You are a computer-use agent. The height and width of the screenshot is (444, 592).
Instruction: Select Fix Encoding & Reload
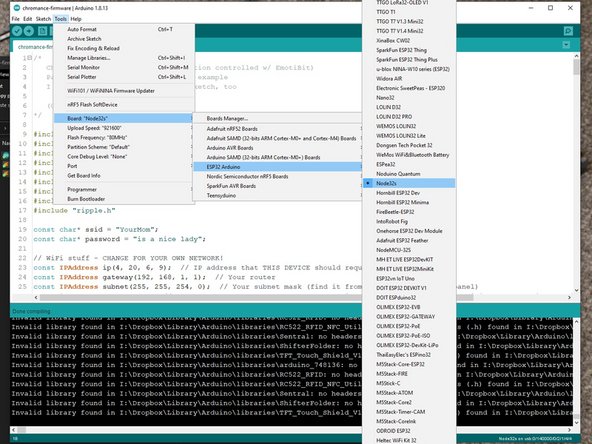124,48
